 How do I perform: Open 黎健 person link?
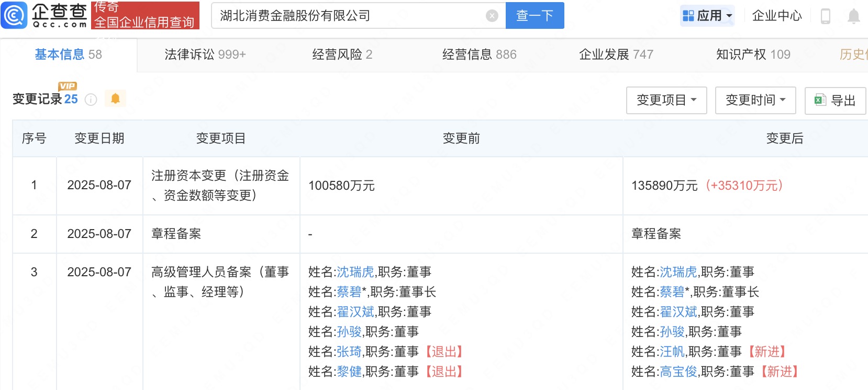(349, 372)
